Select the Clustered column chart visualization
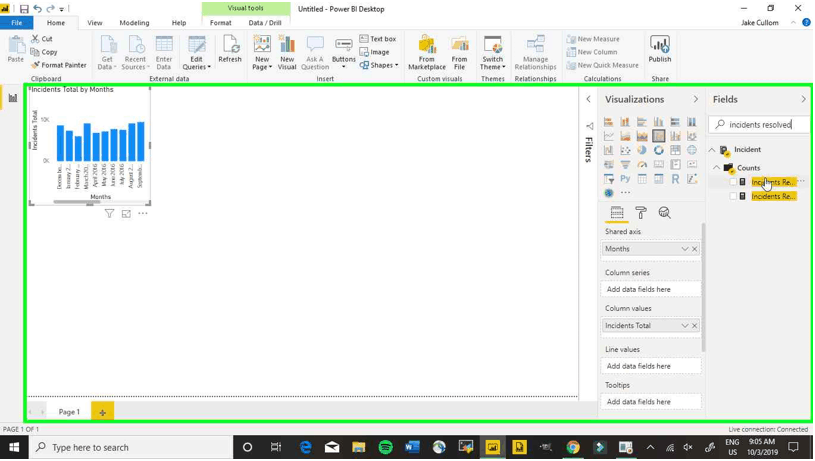Image resolution: width=815 pixels, height=461 pixels. (x=658, y=122)
